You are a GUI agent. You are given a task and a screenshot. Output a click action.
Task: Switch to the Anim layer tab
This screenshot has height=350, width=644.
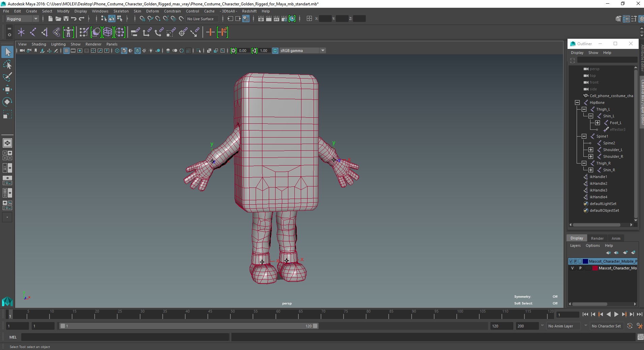point(616,238)
